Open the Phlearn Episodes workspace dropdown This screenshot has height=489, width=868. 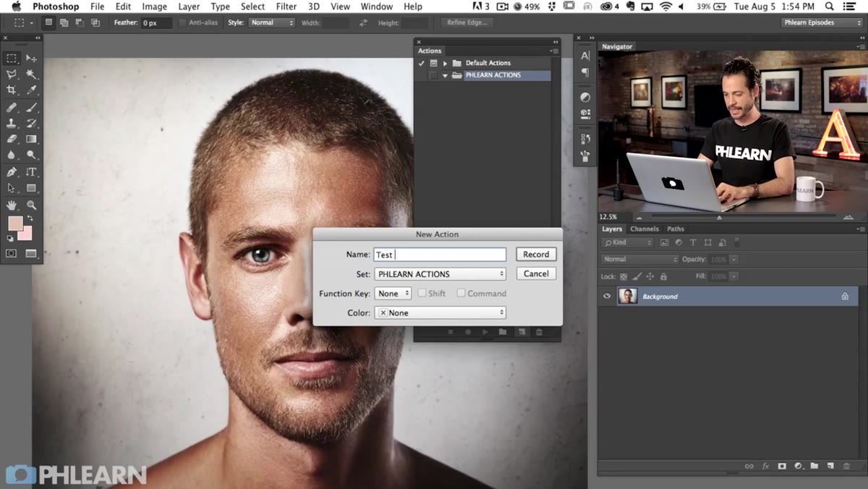(x=822, y=22)
